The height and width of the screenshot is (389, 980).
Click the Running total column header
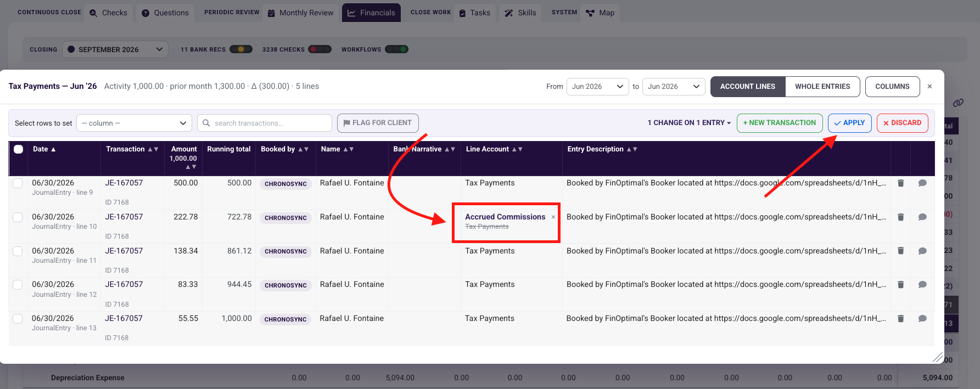[x=229, y=149]
